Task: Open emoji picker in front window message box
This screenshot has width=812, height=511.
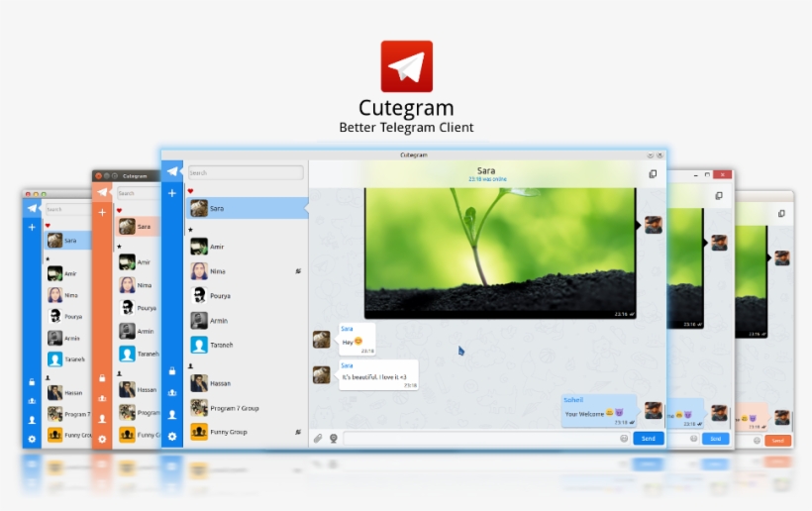Action: (x=624, y=438)
